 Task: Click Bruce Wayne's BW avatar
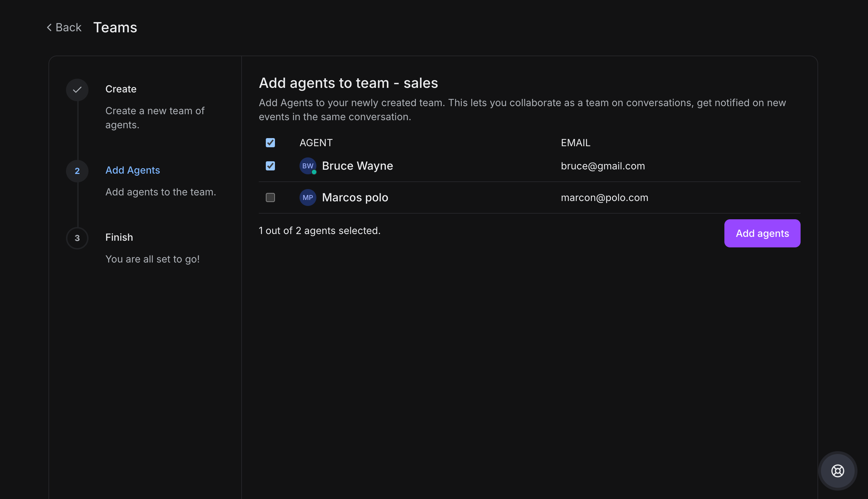pos(307,166)
